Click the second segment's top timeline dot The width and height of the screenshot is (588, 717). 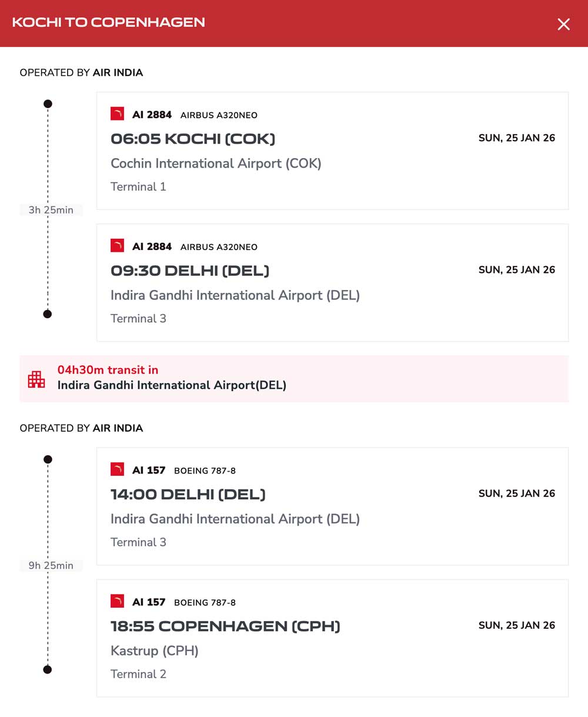click(48, 459)
